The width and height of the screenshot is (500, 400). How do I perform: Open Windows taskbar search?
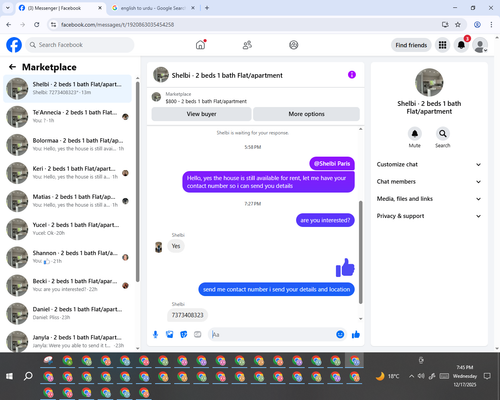tap(28, 376)
